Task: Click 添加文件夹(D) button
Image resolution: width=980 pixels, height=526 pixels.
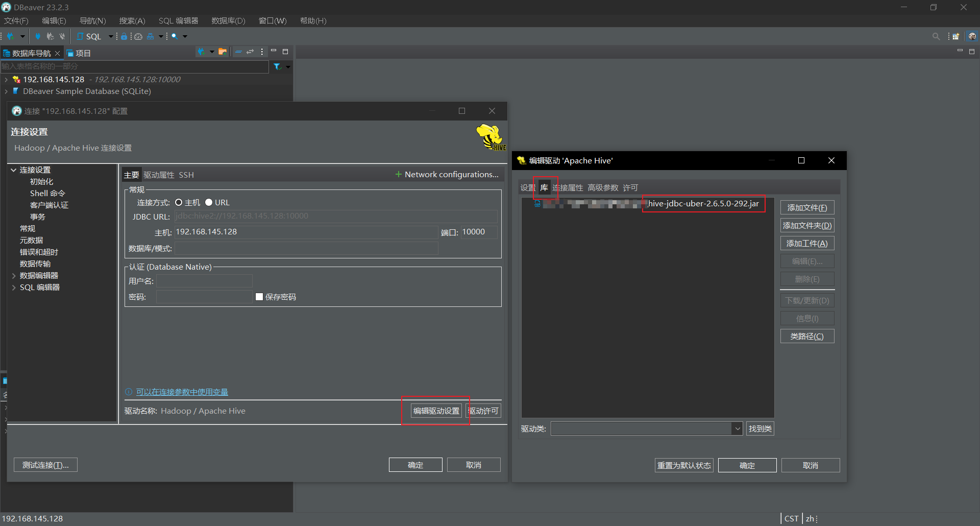Action: 807,225
